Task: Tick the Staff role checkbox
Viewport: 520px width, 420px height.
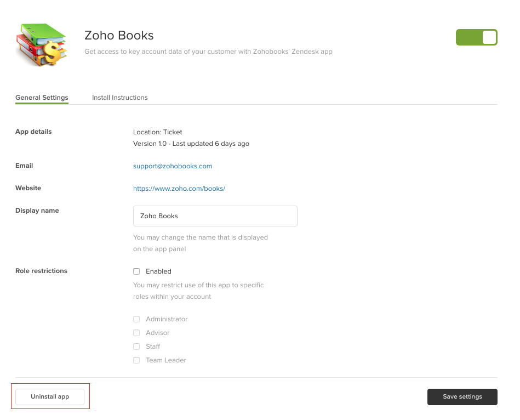Action: click(x=136, y=347)
